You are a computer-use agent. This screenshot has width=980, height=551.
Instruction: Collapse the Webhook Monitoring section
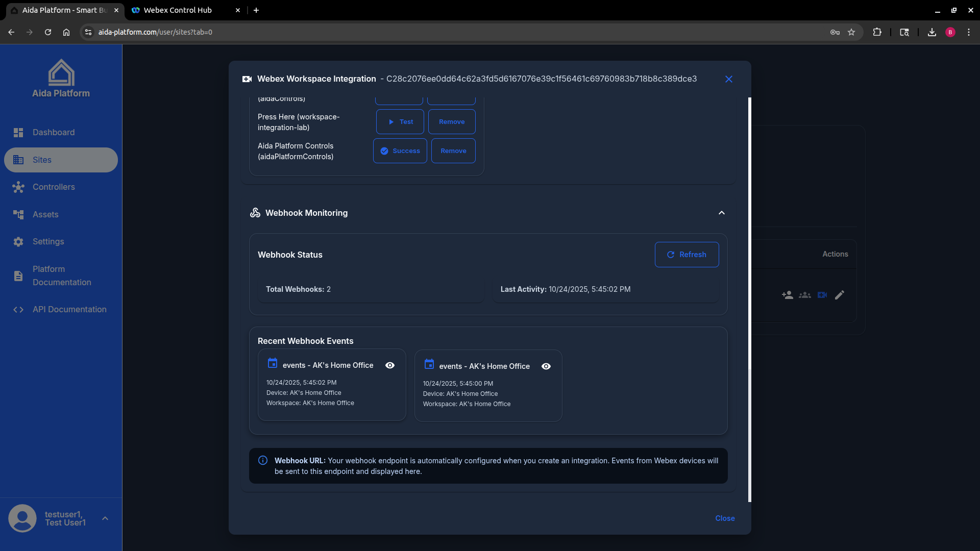point(721,213)
